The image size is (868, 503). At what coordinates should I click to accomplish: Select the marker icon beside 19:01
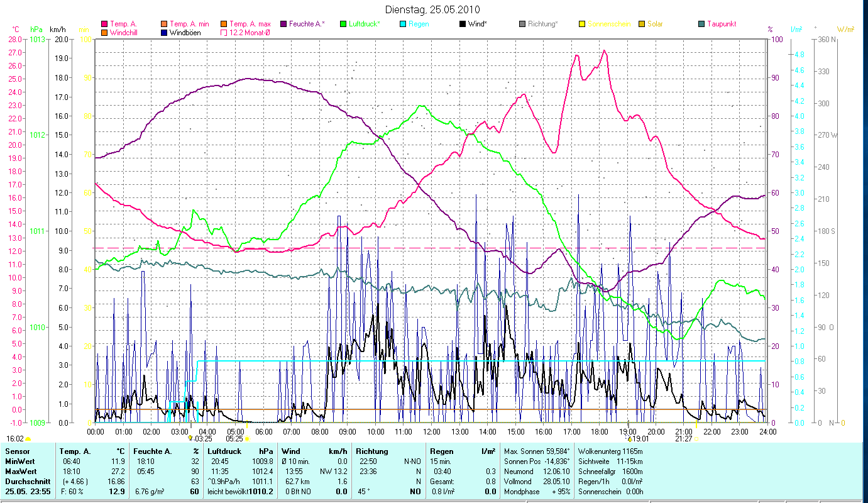tap(629, 438)
